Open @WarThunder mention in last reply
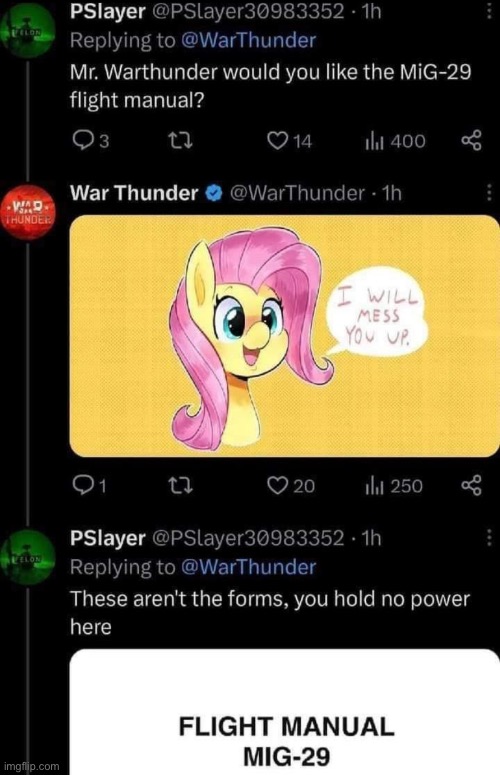 click(249, 567)
